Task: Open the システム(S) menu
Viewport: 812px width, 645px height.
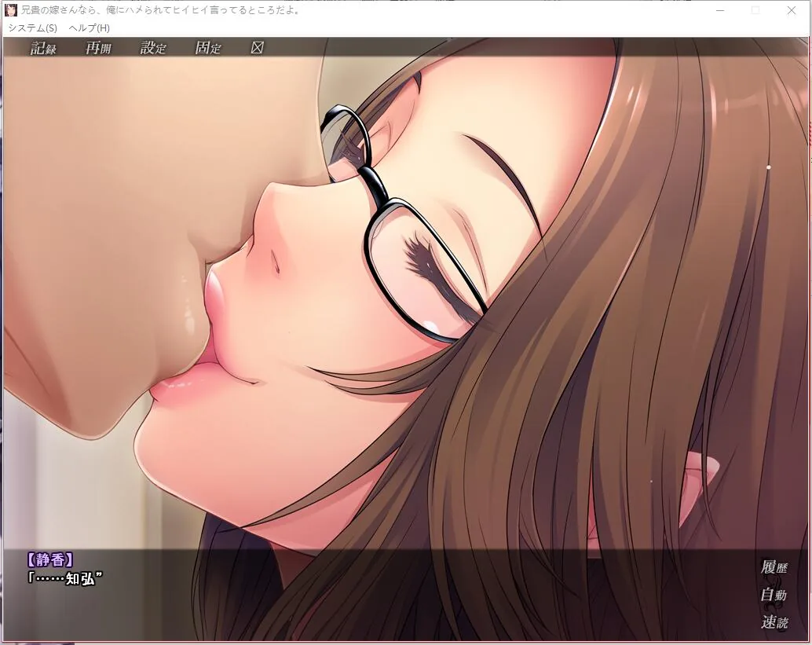Action: 33,28
